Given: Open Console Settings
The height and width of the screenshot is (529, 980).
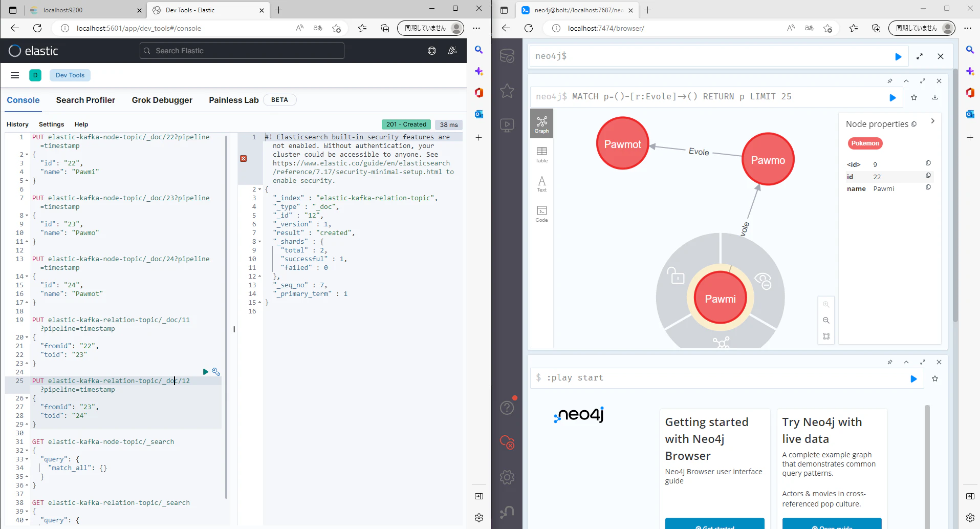Looking at the screenshot, I should point(51,124).
